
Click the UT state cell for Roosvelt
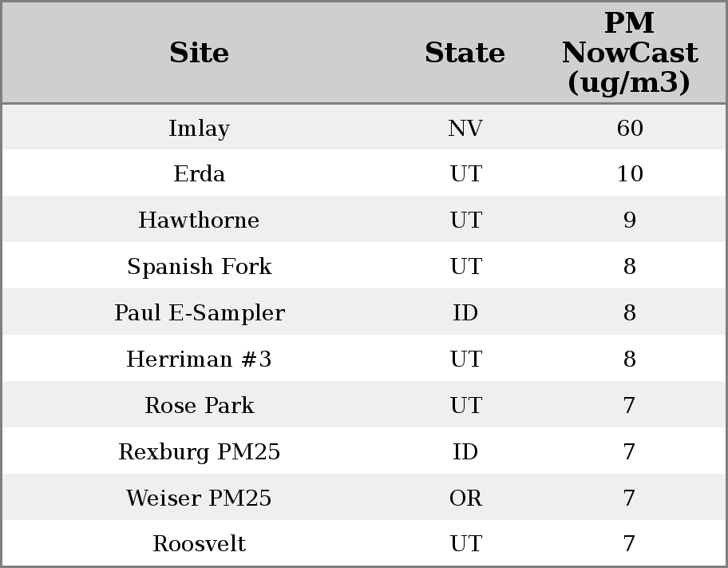(465, 544)
